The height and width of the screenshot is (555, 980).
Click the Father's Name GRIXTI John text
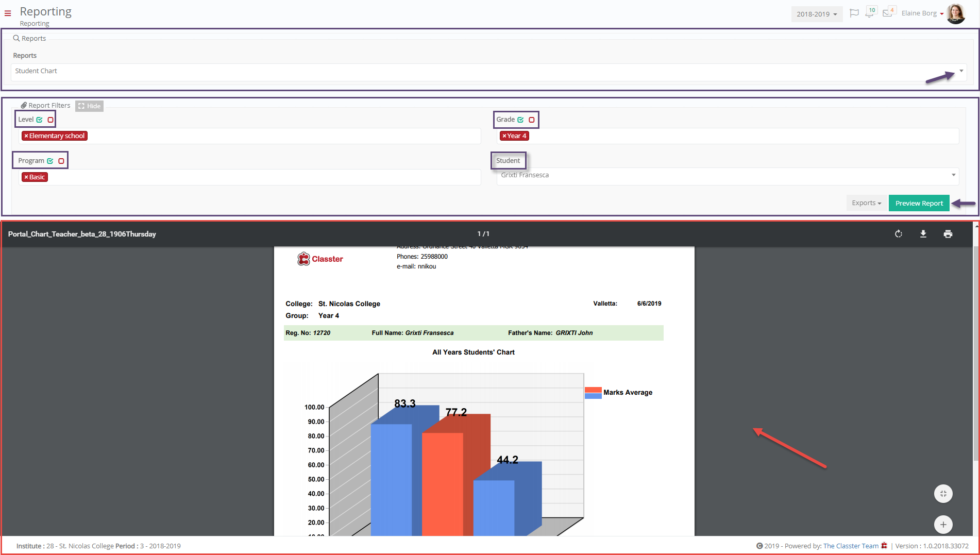point(550,333)
